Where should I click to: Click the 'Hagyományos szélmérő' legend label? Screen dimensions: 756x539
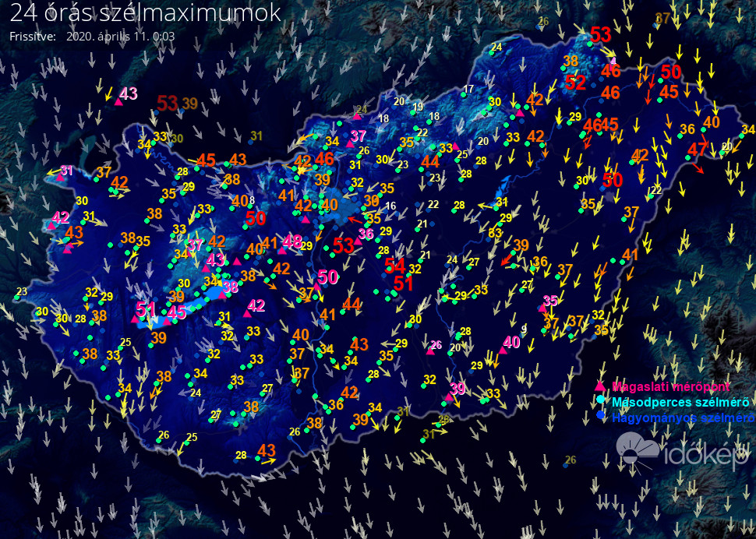coord(684,417)
